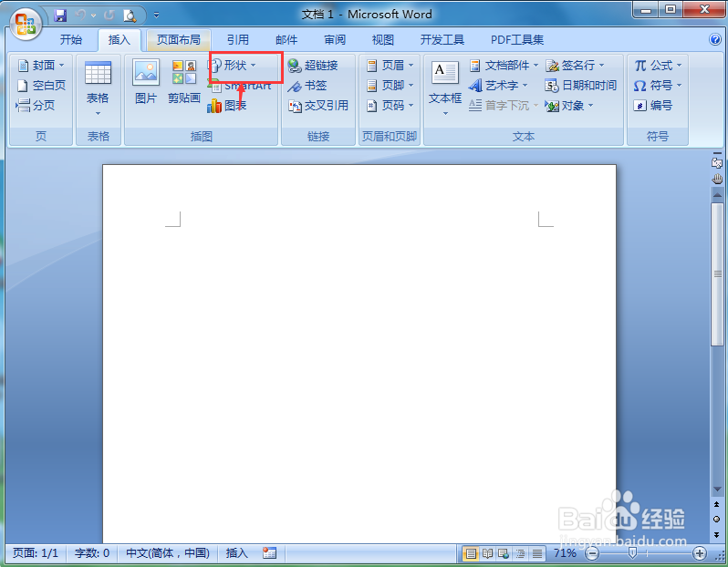Viewport: 728px width, 567px height.
Task: Open the PDF工具集 tab
Action: (x=517, y=40)
